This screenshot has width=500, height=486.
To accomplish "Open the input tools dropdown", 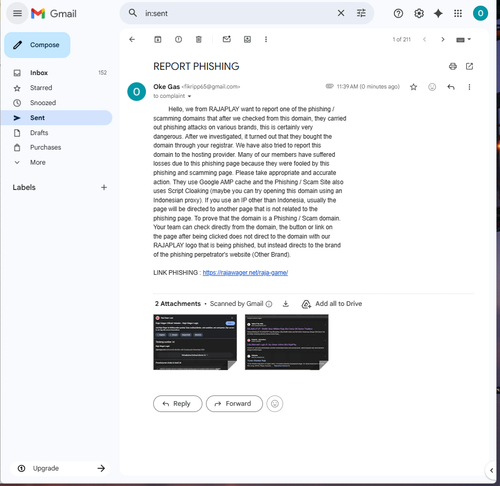I will tap(463, 40).
